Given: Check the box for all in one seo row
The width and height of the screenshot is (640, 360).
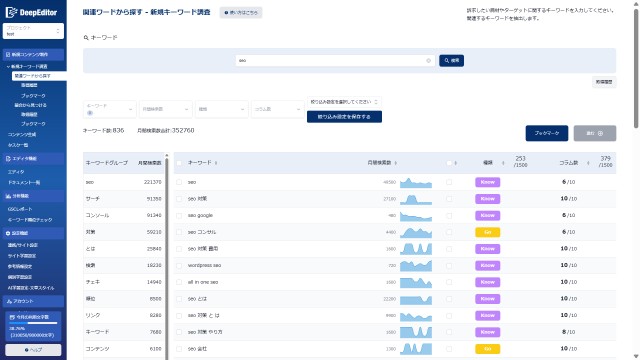Looking at the screenshot, I should click(179, 282).
